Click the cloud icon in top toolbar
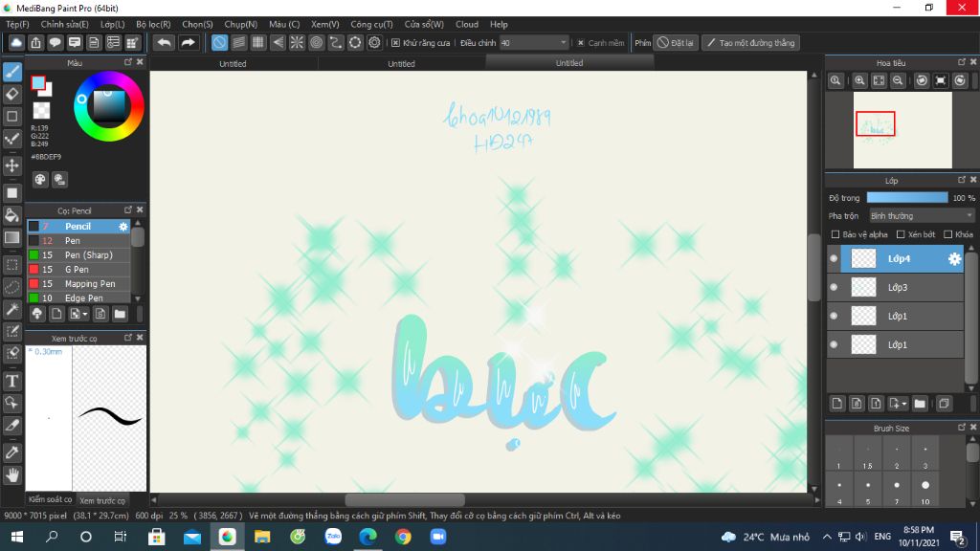The image size is (980, 551). click(x=16, y=42)
